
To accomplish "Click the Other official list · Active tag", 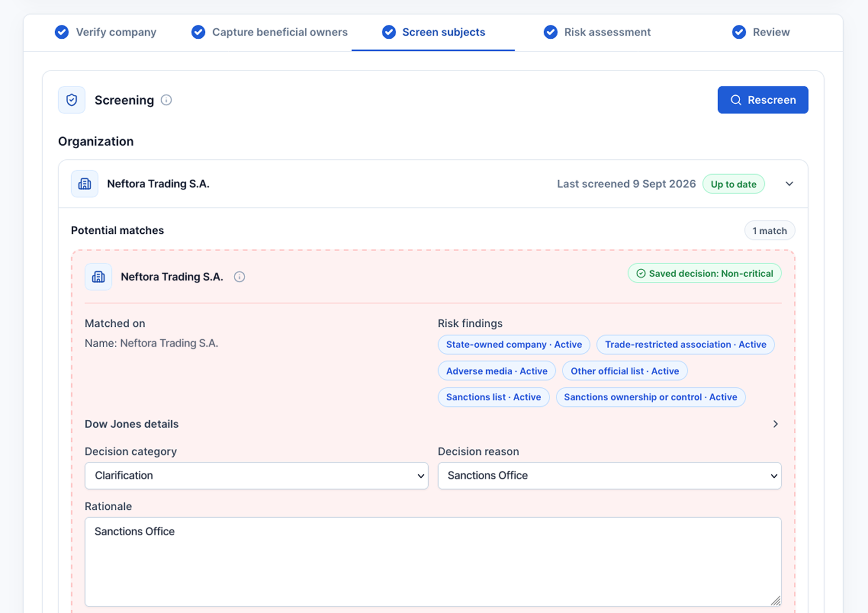I will (625, 371).
